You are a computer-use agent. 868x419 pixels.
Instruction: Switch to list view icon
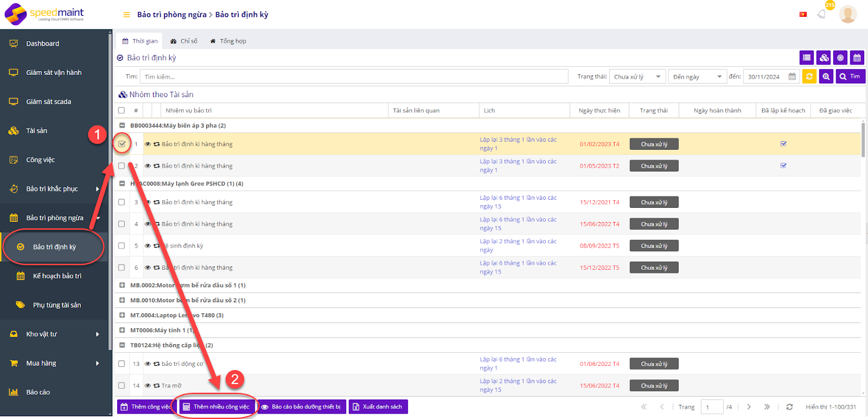click(807, 58)
